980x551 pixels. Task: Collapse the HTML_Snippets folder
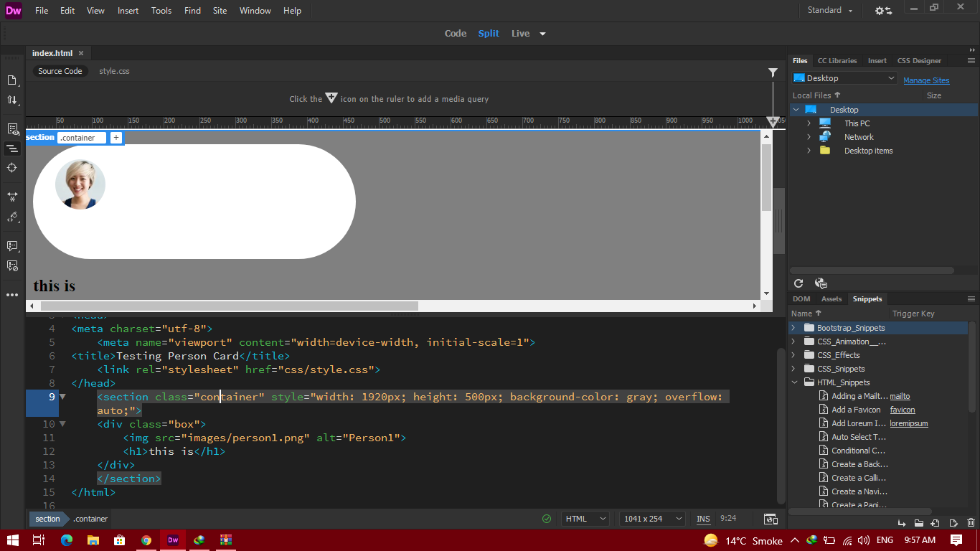click(793, 382)
